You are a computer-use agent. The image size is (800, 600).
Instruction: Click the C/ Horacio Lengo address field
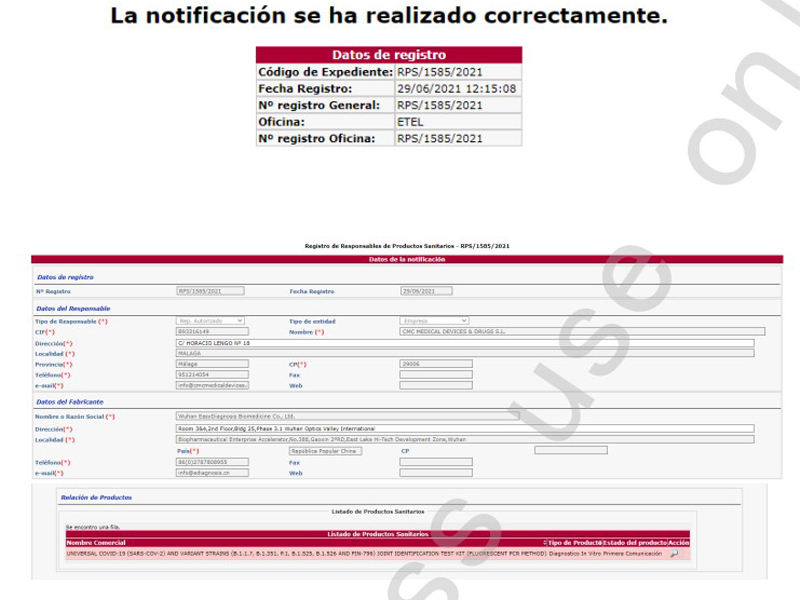point(464,343)
